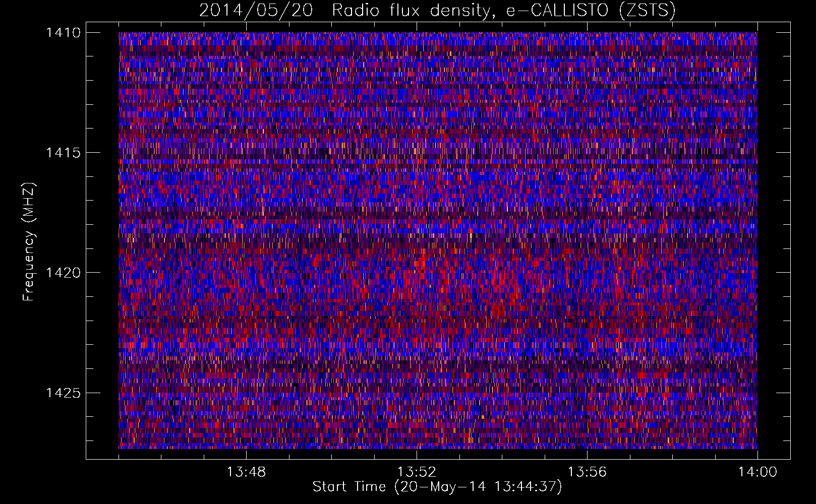The image size is (816, 504).
Task: Click the 13:56 time axis label
Action: (x=587, y=472)
